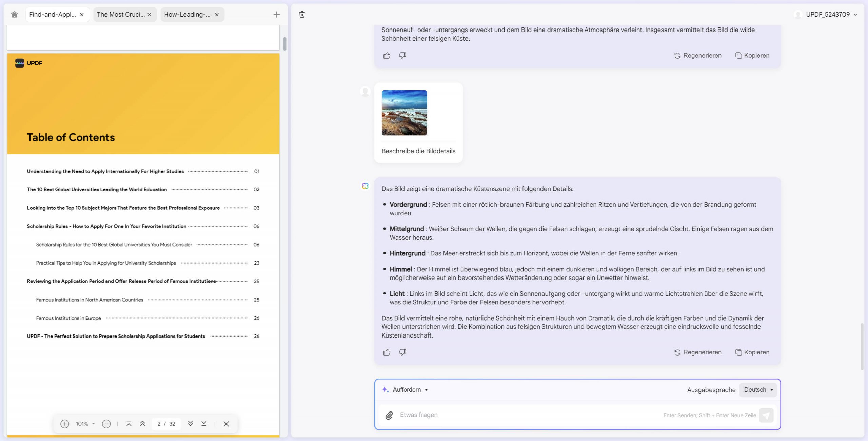Copy the first AI response
Screen dimensions: 868x441
click(752, 56)
